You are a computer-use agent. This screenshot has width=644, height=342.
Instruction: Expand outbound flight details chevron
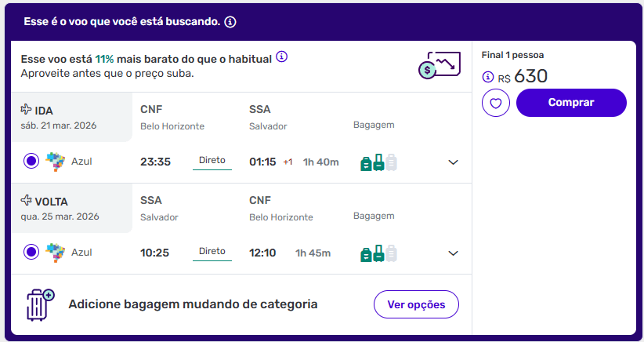click(x=453, y=162)
